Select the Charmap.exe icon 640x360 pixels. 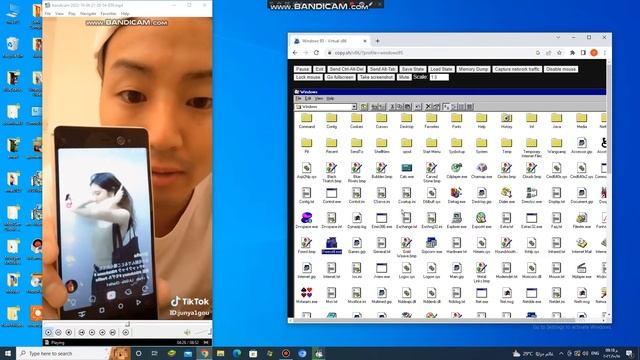(x=482, y=170)
